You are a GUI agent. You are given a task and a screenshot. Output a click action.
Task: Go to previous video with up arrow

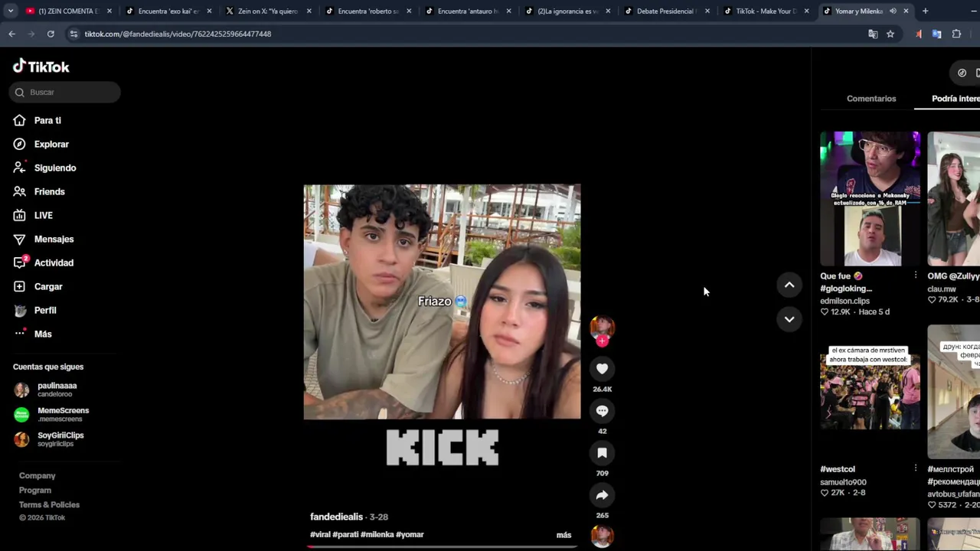pyautogui.click(x=789, y=285)
